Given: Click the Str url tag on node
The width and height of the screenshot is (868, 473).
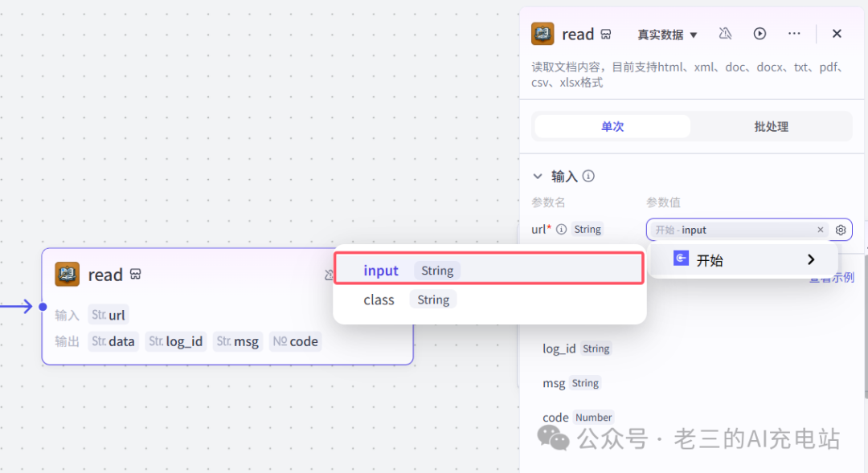Looking at the screenshot, I should point(108,315).
